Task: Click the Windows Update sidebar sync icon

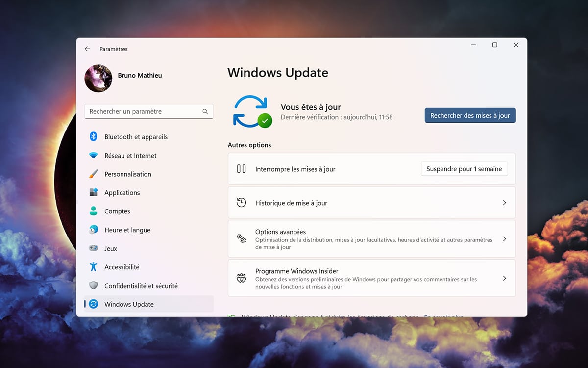Action: tap(93, 304)
